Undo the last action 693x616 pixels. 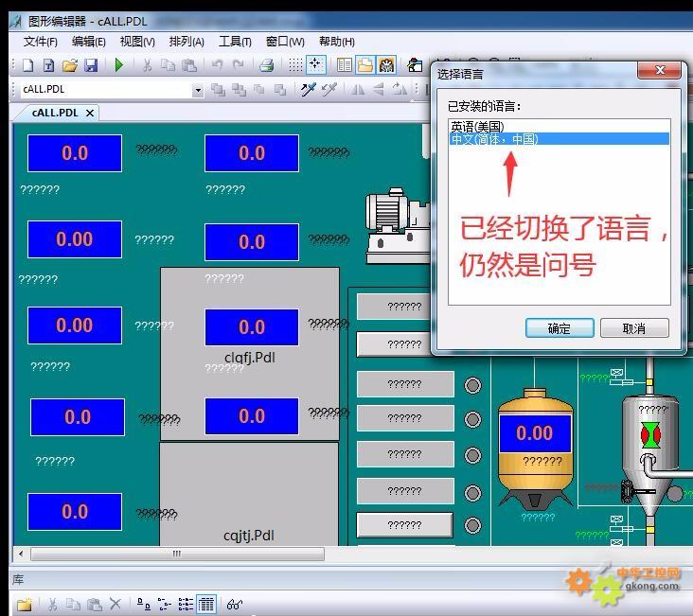click(217, 65)
